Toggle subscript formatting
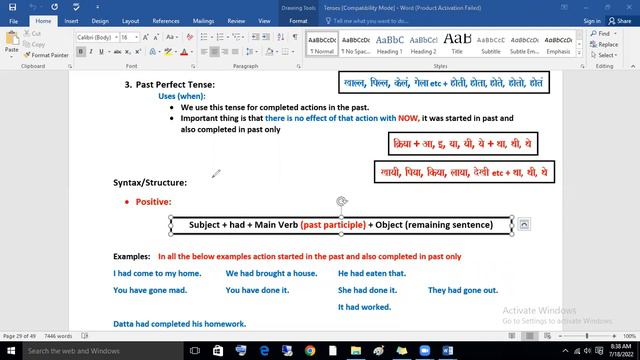This screenshot has width=640, height=360. point(128,52)
